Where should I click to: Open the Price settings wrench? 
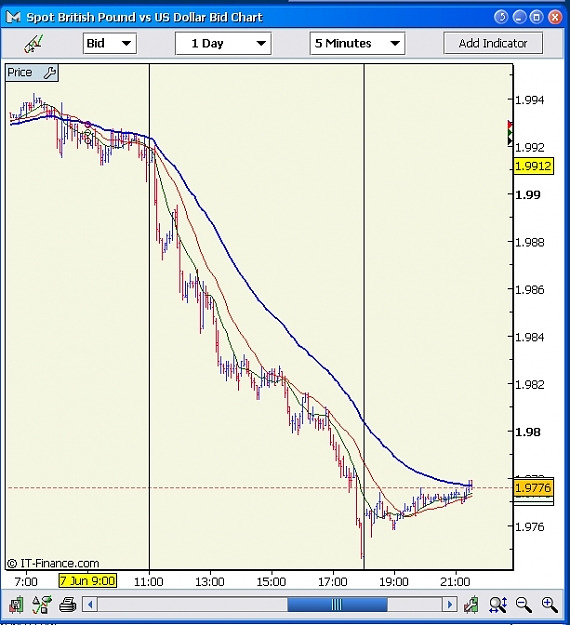click(50, 73)
